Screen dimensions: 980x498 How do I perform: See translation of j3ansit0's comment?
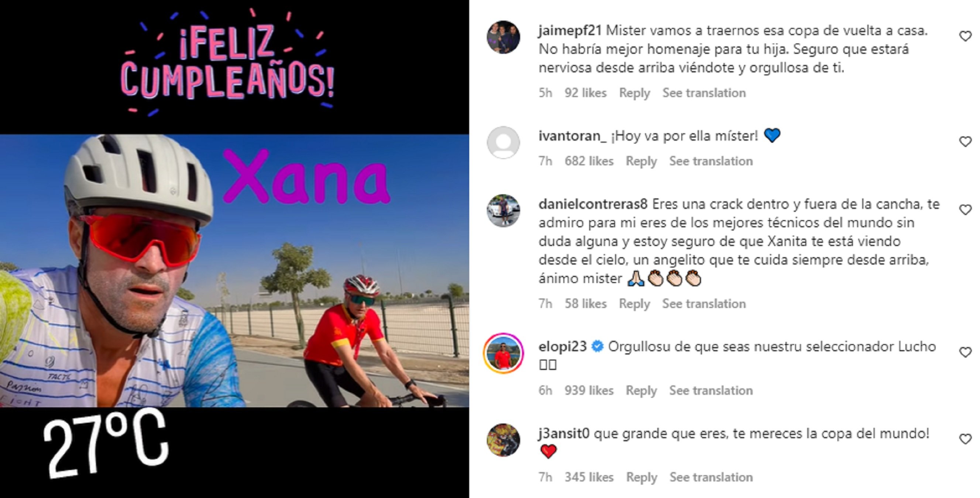point(711,477)
